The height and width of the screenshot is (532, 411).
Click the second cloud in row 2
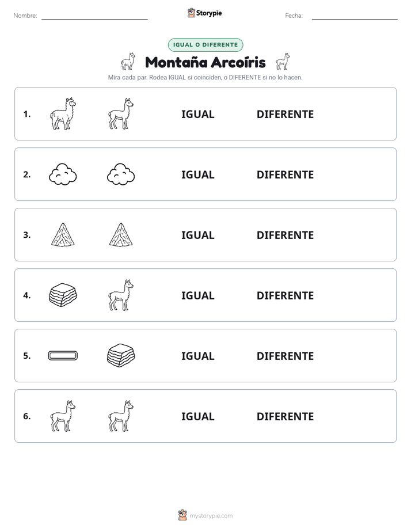121,174
